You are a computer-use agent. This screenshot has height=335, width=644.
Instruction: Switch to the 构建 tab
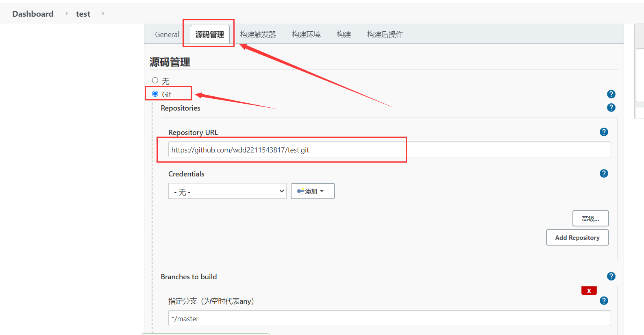(x=344, y=35)
